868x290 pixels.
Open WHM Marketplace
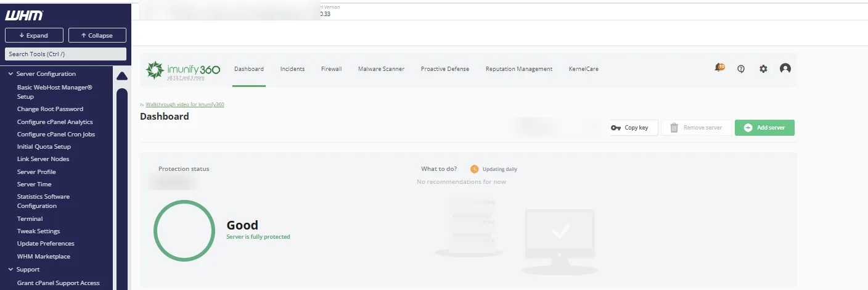(x=44, y=257)
